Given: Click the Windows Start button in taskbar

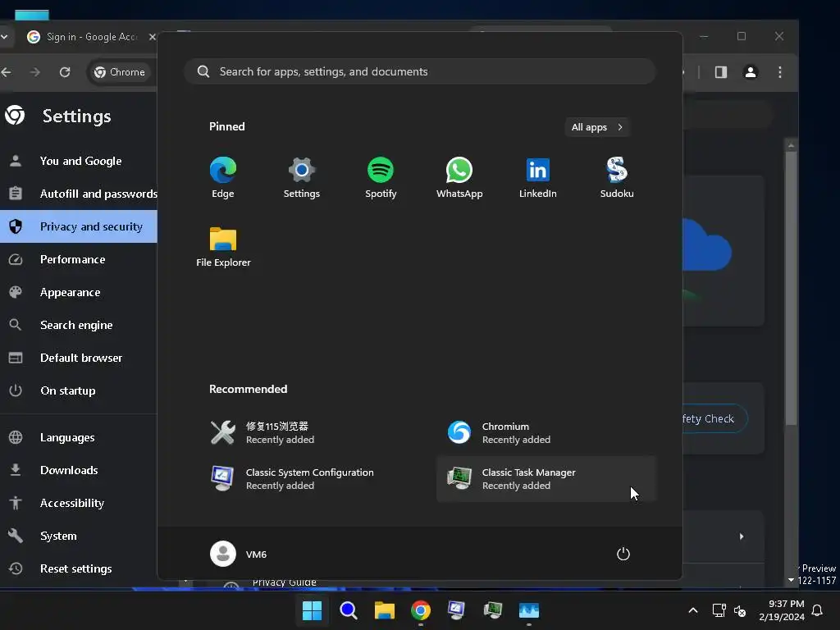Looking at the screenshot, I should point(312,610).
